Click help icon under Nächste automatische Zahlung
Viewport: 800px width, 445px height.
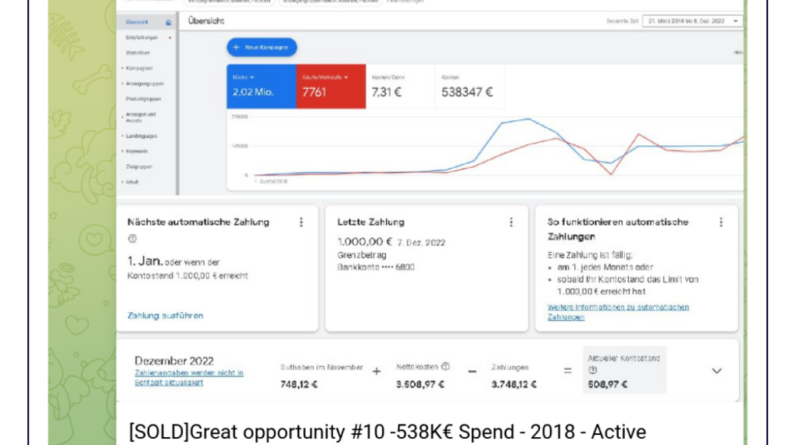click(x=132, y=238)
